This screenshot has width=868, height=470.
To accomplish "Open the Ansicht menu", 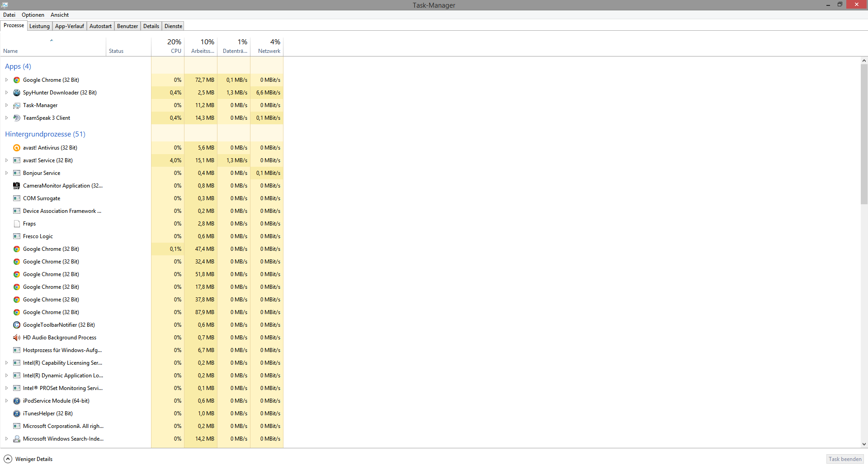I will coord(60,15).
